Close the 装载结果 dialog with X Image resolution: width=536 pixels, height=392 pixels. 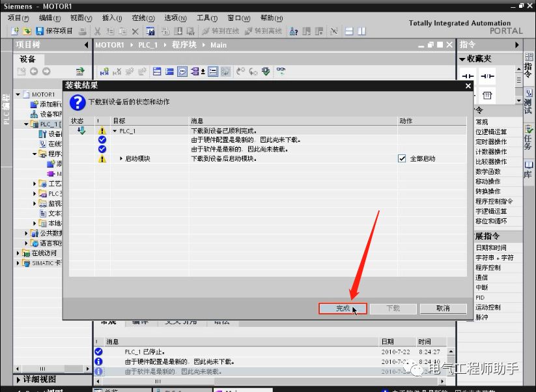468,85
